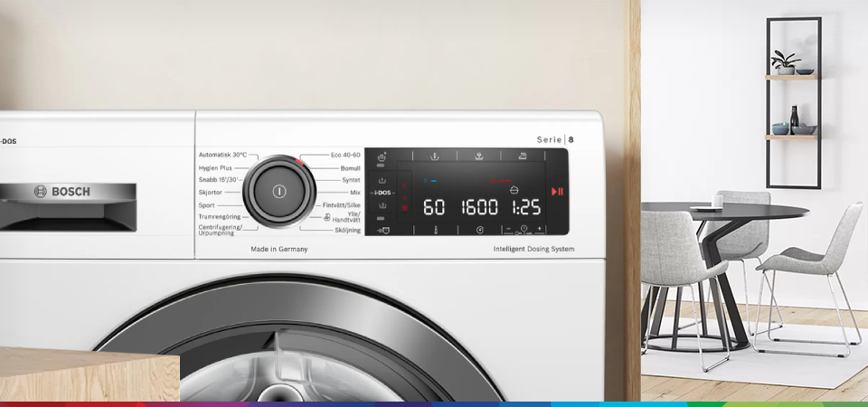Increase finish-in time with plus
Viewport: 868px width, 407px height.
pos(540,229)
